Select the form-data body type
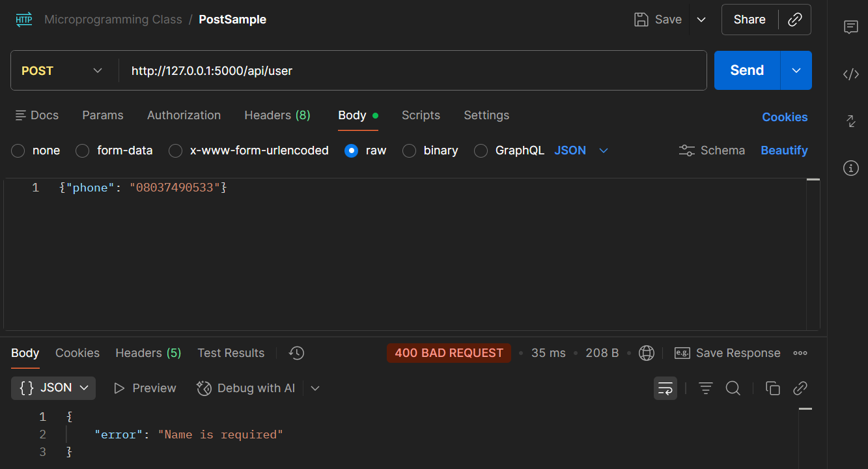This screenshot has height=469, width=868. [x=83, y=150]
